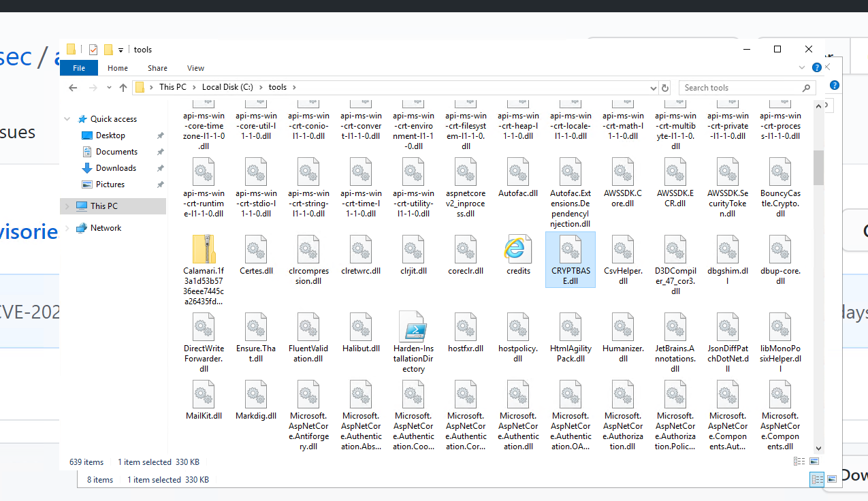Open Downloads in the navigation pane

(x=116, y=168)
